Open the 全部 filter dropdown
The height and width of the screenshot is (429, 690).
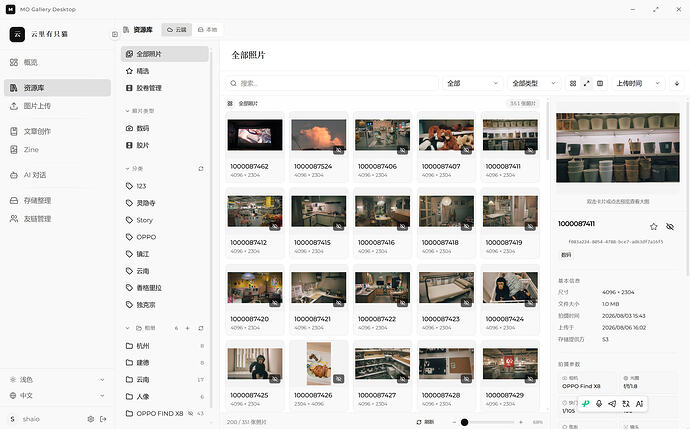[472, 83]
